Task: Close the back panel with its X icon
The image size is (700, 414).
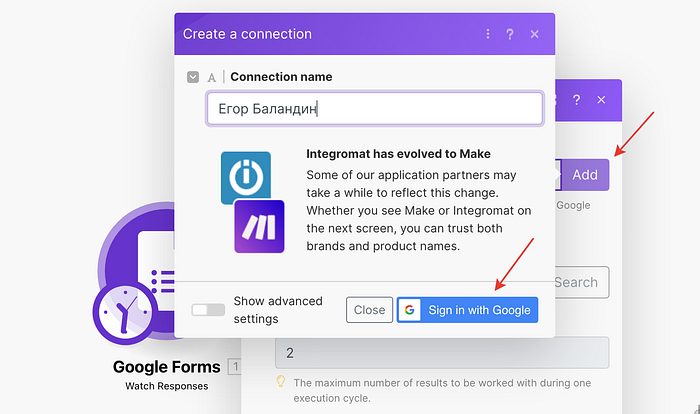Action: (601, 100)
